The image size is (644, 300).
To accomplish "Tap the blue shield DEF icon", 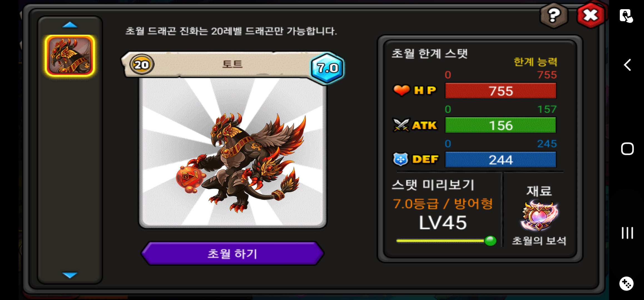I will [401, 159].
